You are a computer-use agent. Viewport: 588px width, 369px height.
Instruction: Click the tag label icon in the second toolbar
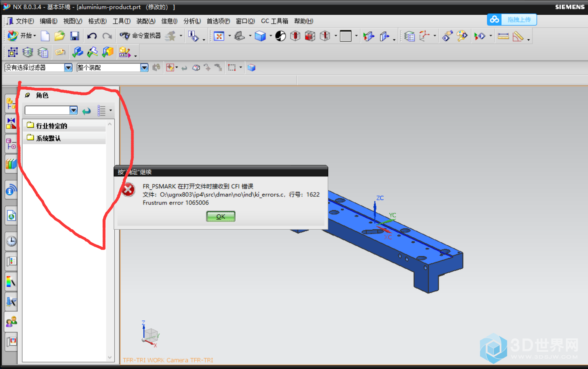click(60, 52)
